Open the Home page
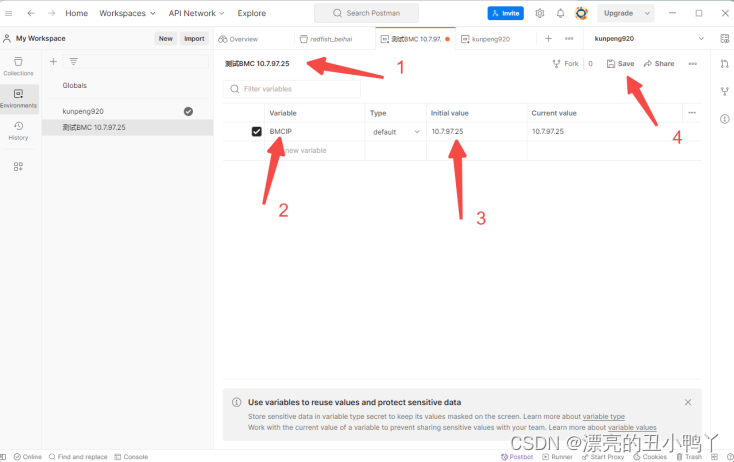This screenshot has width=734, height=462. tap(77, 13)
